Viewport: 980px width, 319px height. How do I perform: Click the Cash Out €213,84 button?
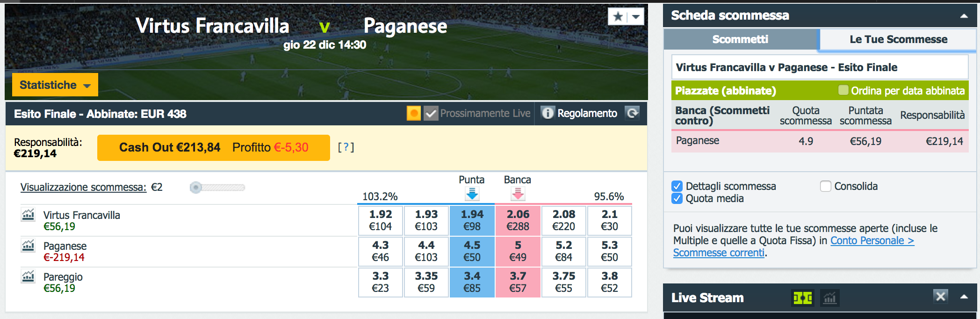(x=214, y=148)
